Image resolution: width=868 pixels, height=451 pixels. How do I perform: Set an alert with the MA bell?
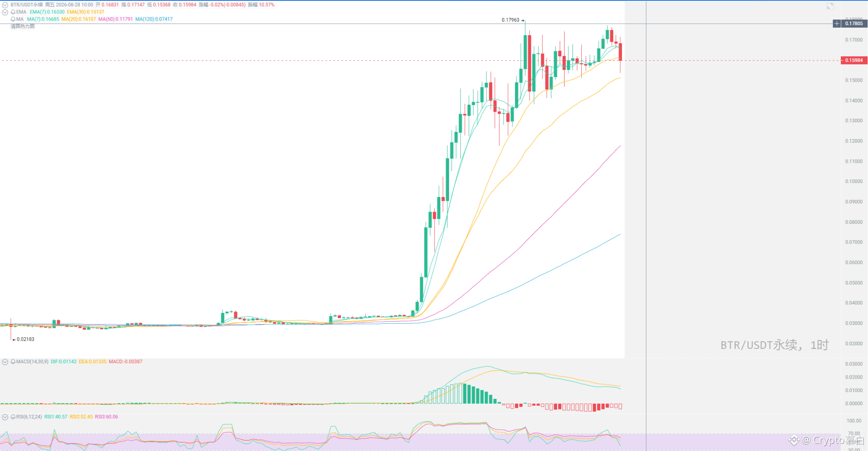tap(13, 19)
